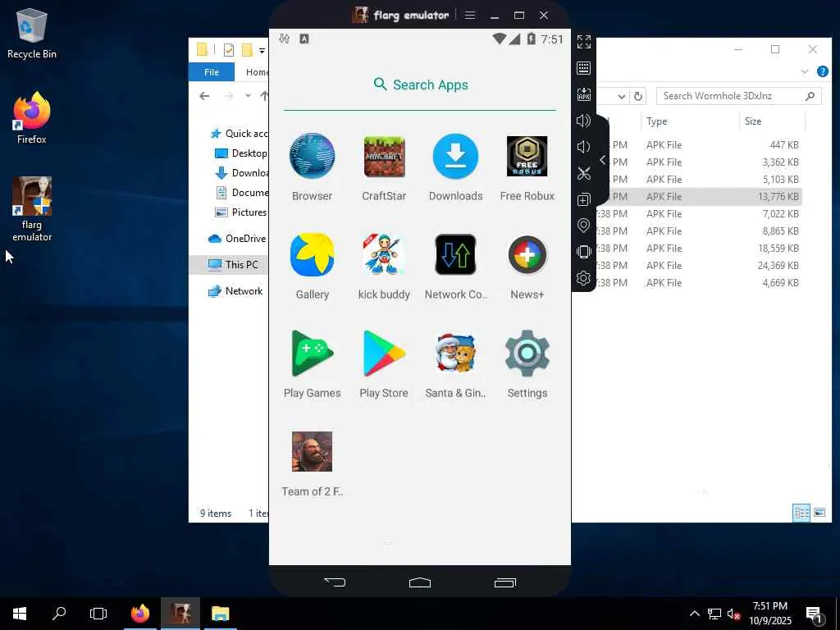
Task: Show hidden system tray icons
Action: point(694,614)
